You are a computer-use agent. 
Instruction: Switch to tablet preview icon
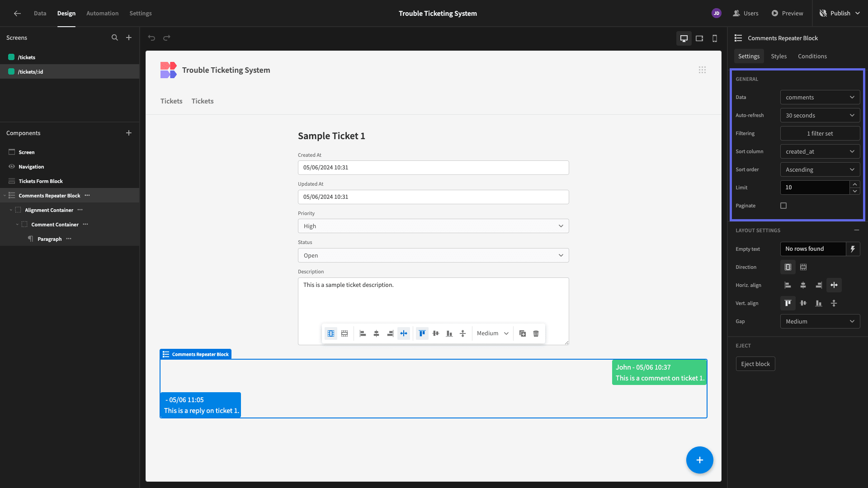699,38
